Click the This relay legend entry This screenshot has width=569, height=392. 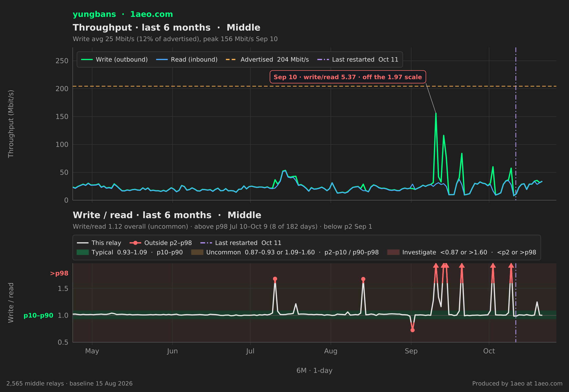tap(99, 243)
